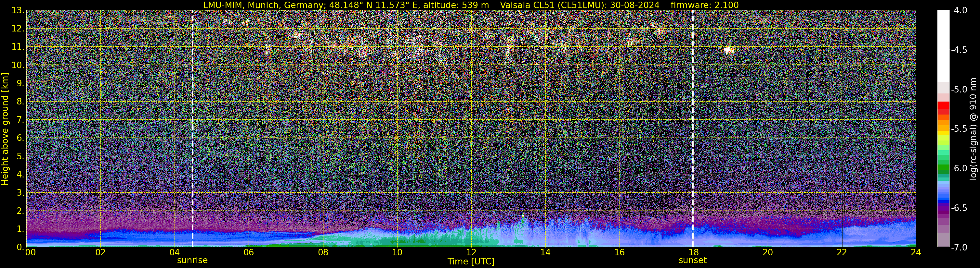Select the x-axis tick label '16'
This screenshot has width=980, height=268.
click(619, 252)
